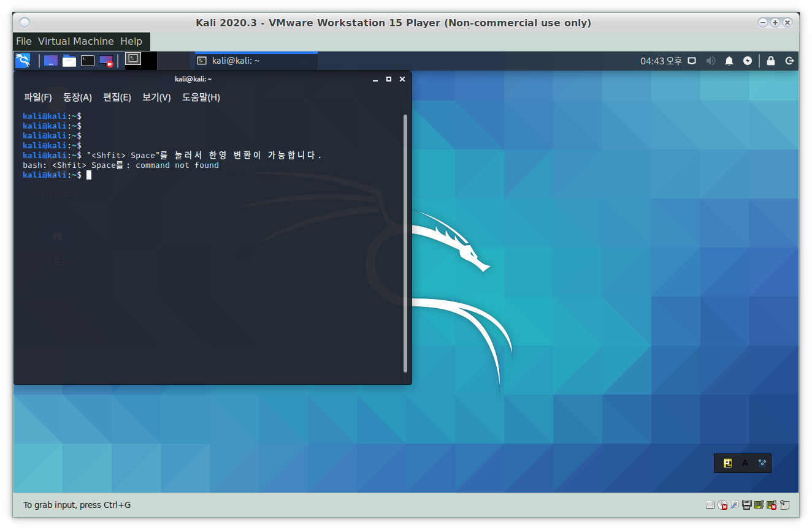Mute audio via volume speaker icon

(x=711, y=61)
